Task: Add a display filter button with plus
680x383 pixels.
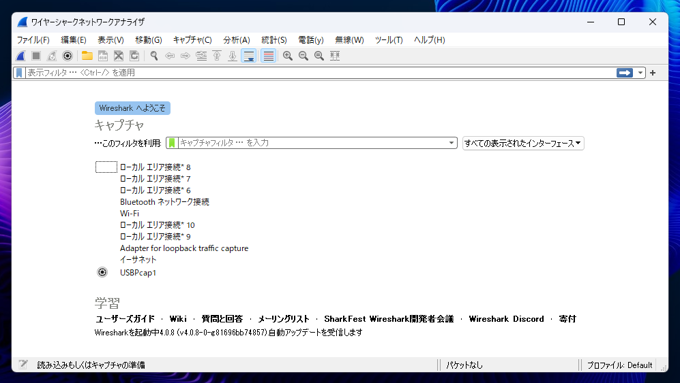Action: [x=653, y=73]
